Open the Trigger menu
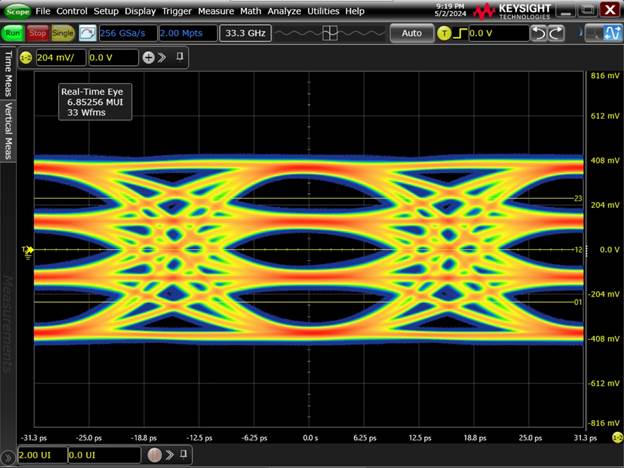The width and height of the screenshot is (624, 468). pos(177,11)
